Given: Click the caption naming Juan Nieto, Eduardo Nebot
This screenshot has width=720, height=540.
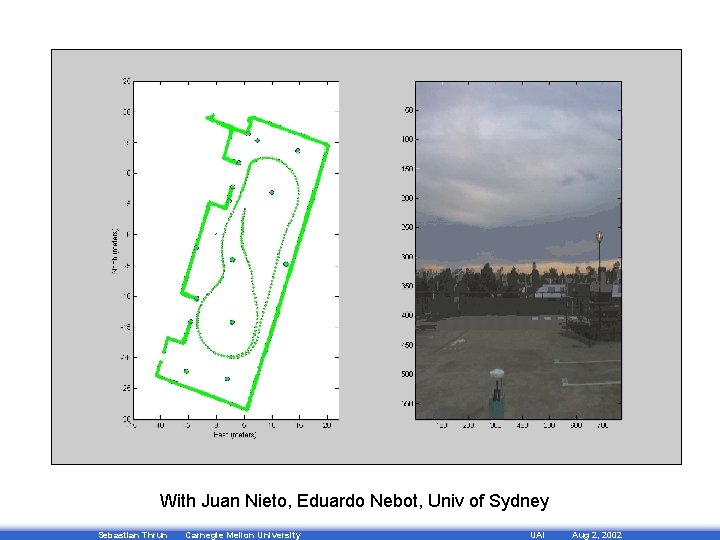Looking at the screenshot, I should click(354, 501).
